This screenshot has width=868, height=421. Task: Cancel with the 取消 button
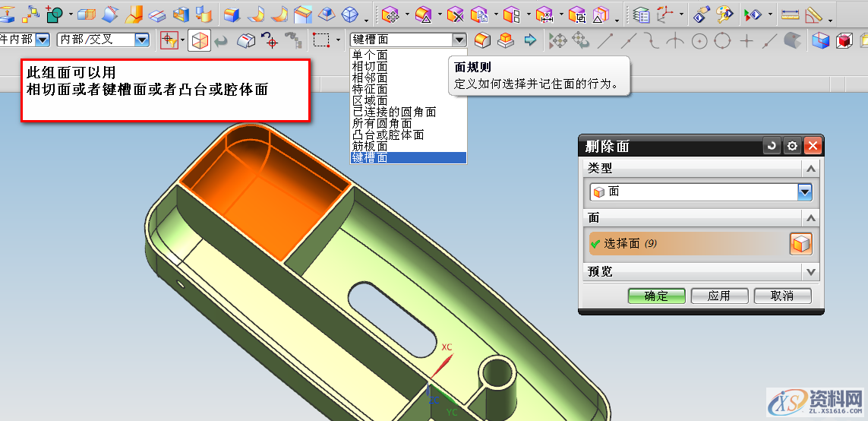[x=783, y=296]
